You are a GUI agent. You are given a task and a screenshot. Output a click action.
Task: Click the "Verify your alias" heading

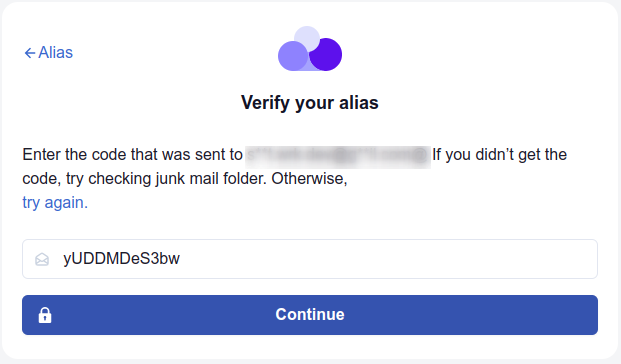[310, 103]
